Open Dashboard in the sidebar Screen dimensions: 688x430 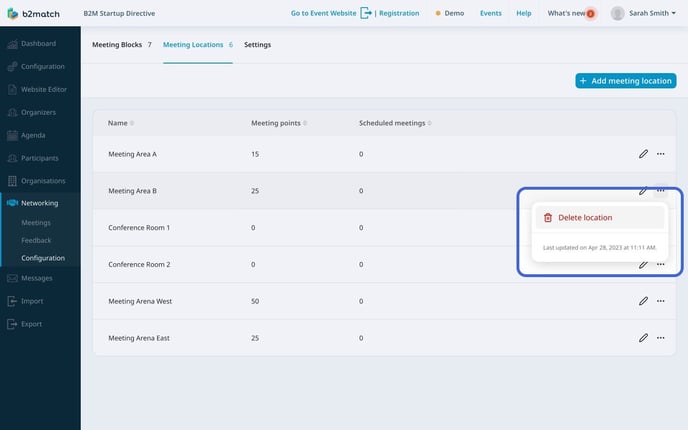click(x=38, y=43)
